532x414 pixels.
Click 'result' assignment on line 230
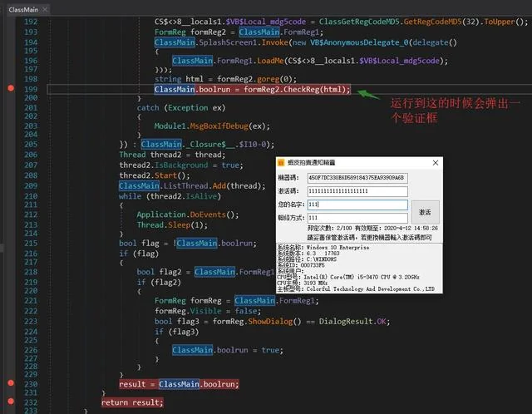(132, 384)
